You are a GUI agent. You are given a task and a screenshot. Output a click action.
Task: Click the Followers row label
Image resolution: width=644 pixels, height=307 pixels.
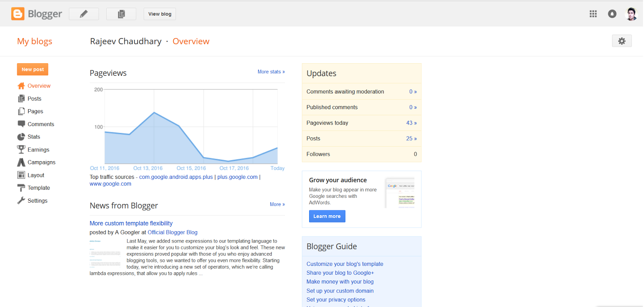click(x=318, y=154)
